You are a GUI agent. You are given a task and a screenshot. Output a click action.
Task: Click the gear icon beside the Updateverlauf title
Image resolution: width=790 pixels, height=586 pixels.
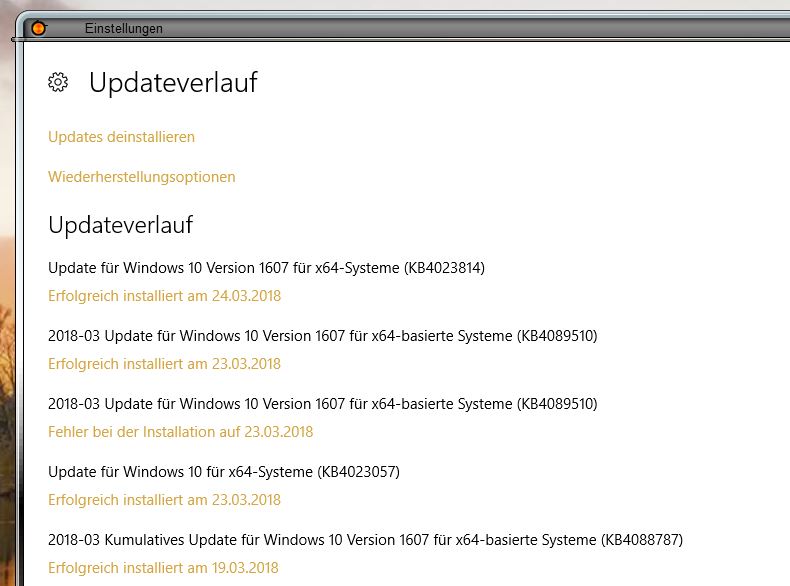pos(58,82)
